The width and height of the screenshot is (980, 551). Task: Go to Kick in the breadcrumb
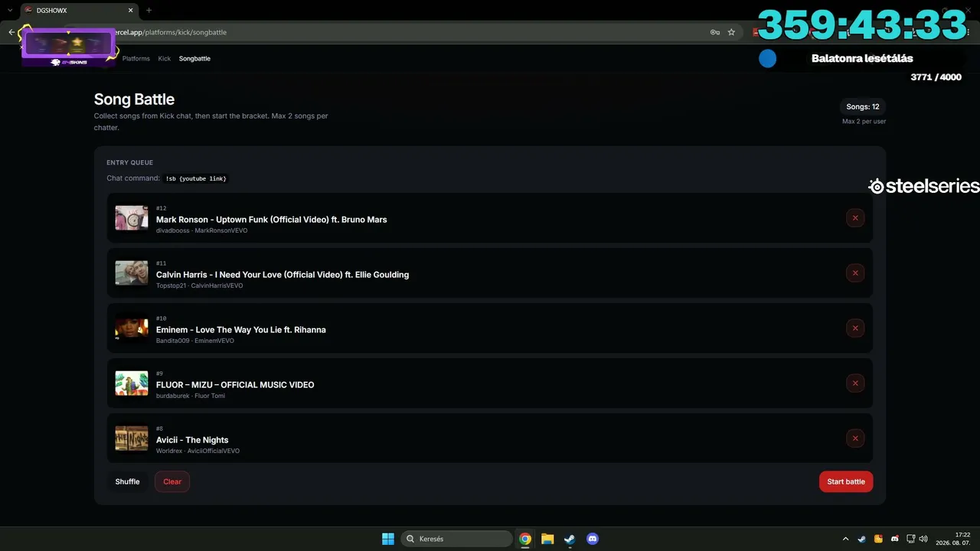[x=165, y=58]
